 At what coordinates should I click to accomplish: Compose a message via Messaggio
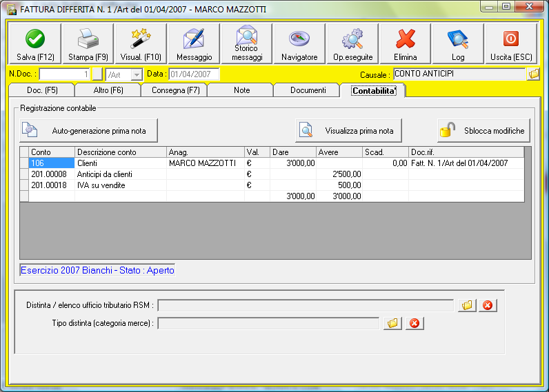[x=194, y=43]
